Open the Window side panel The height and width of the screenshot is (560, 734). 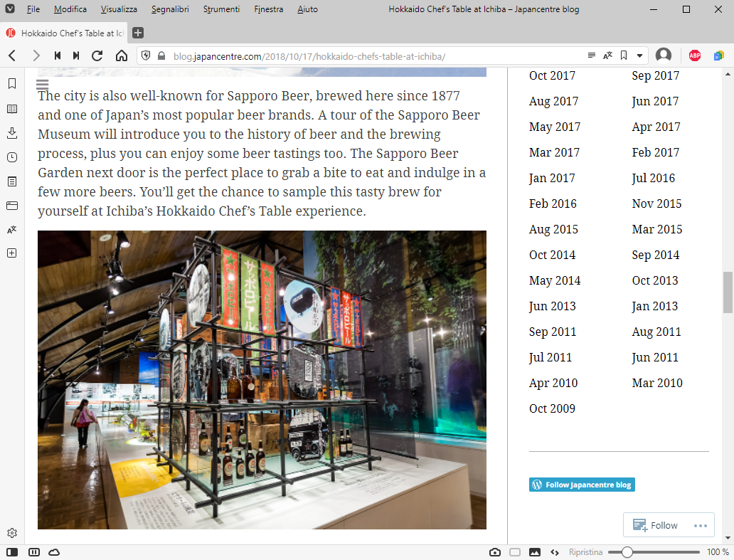pyautogui.click(x=12, y=206)
